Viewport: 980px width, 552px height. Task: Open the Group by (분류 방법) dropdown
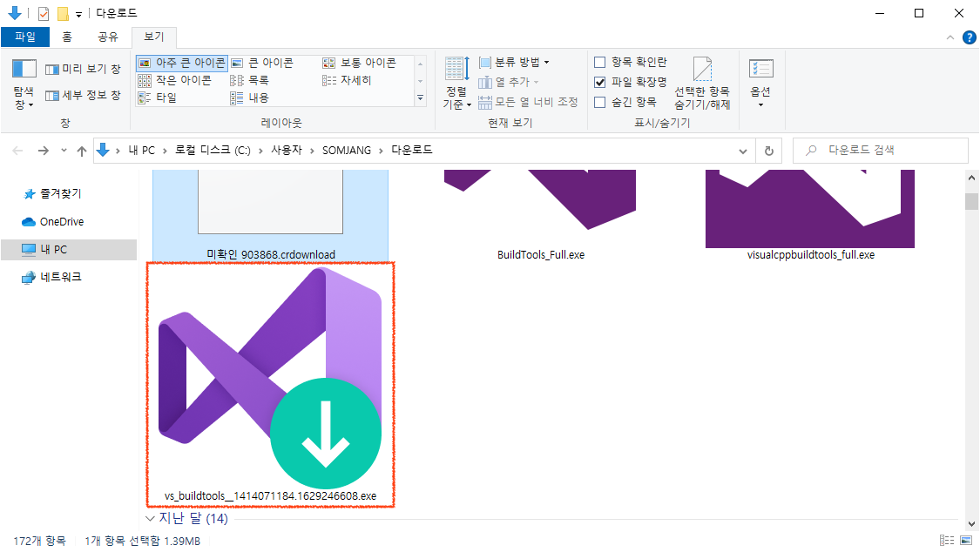click(x=514, y=62)
